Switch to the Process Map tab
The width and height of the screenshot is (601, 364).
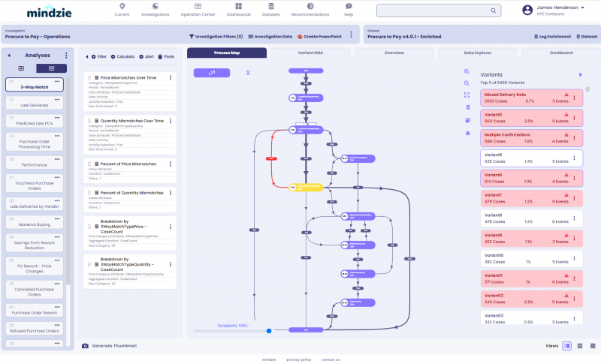click(227, 53)
